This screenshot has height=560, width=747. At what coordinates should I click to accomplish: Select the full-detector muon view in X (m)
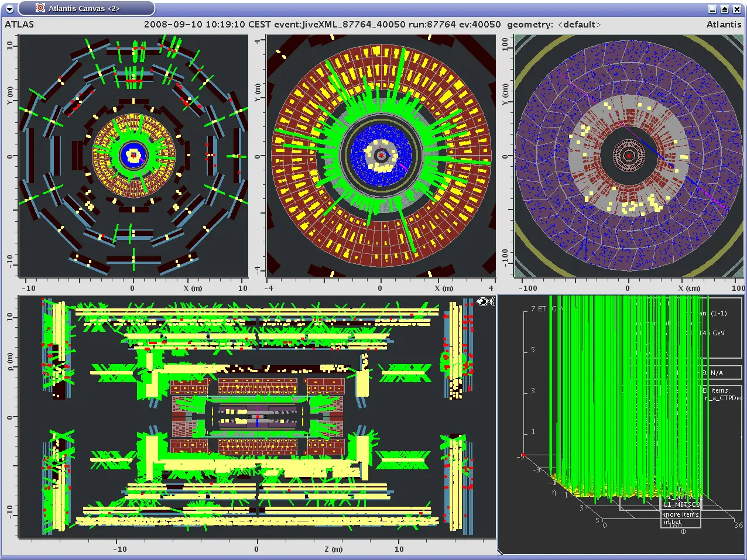click(133, 156)
